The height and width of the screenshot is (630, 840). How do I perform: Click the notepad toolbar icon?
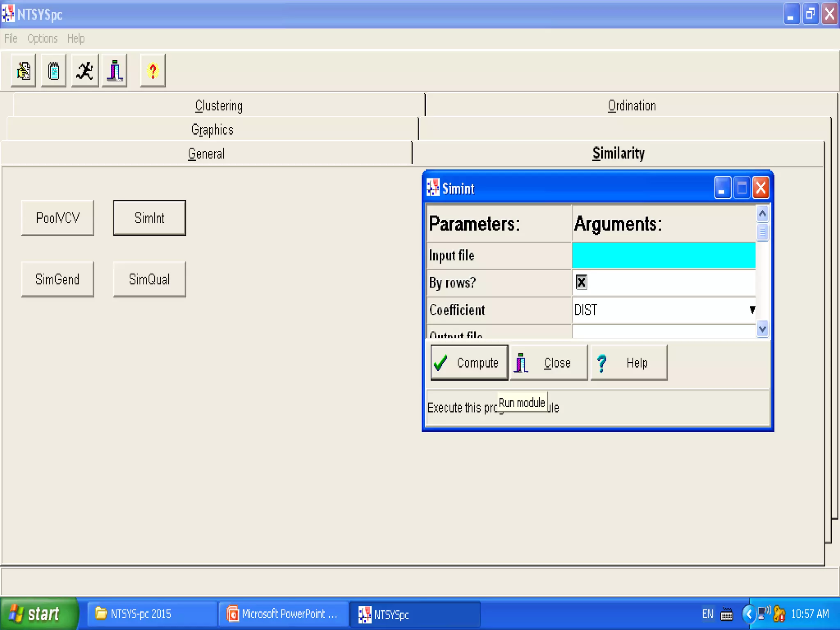(x=53, y=71)
